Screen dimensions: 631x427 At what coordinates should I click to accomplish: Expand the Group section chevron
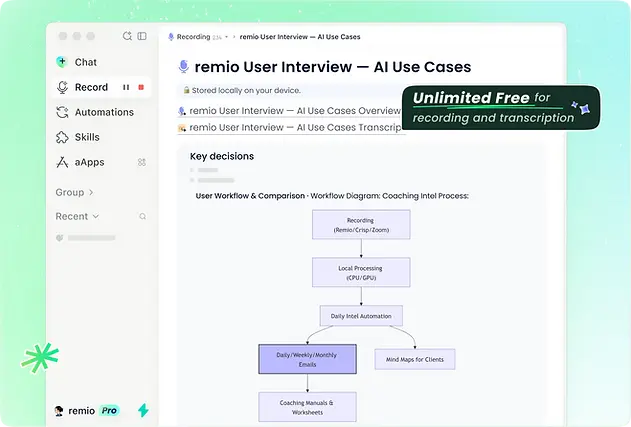91,192
